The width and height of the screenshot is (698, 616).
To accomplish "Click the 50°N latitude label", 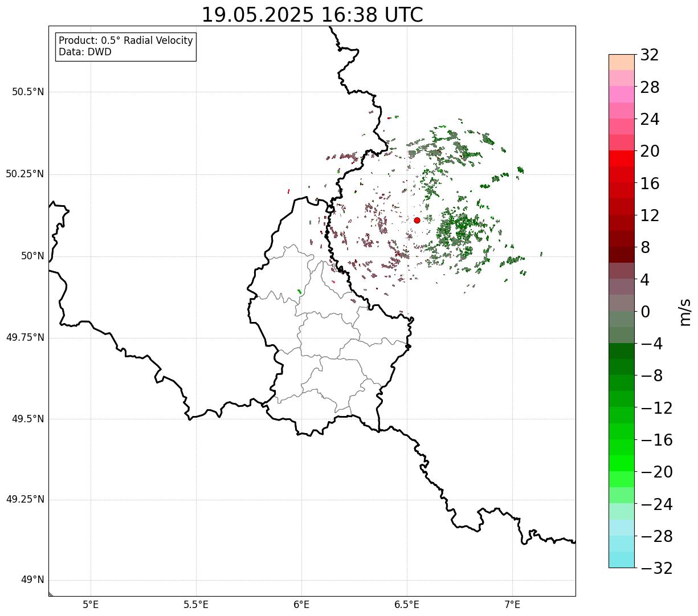I will pos(32,256).
